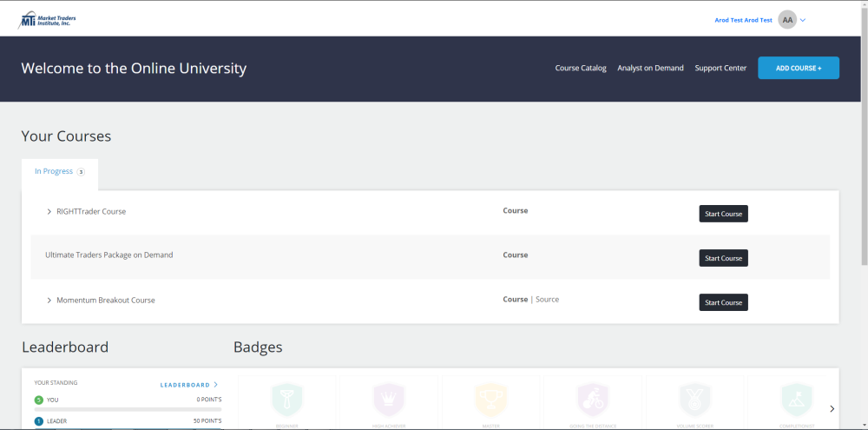Viewport: 868px width, 430px height.
Task: Click the RIGHTTrader Course title
Action: [91, 212]
